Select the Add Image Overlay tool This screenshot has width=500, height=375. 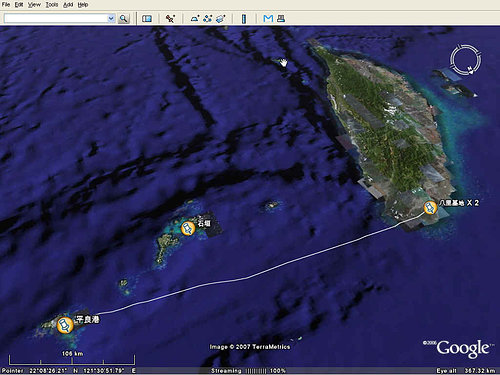click(x=221, y=19)
